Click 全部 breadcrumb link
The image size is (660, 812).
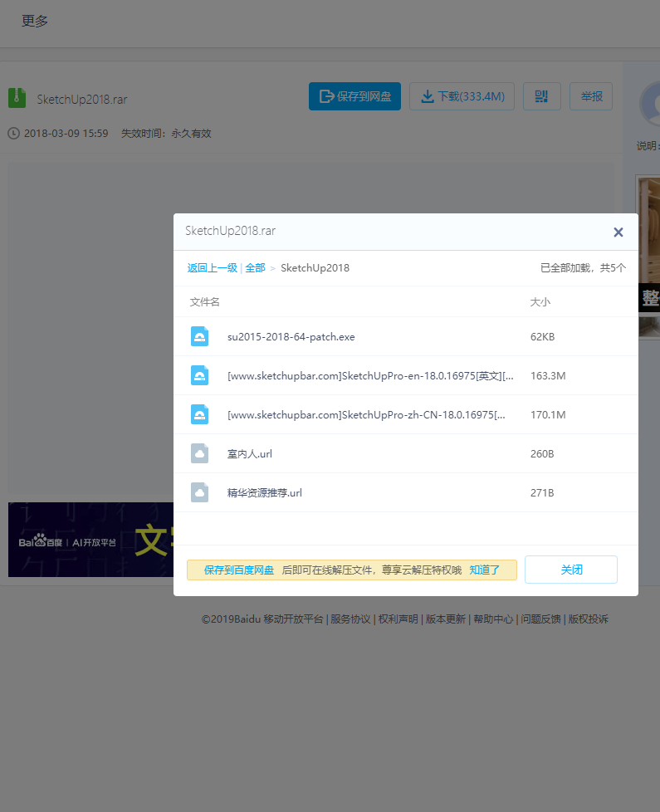255,267
